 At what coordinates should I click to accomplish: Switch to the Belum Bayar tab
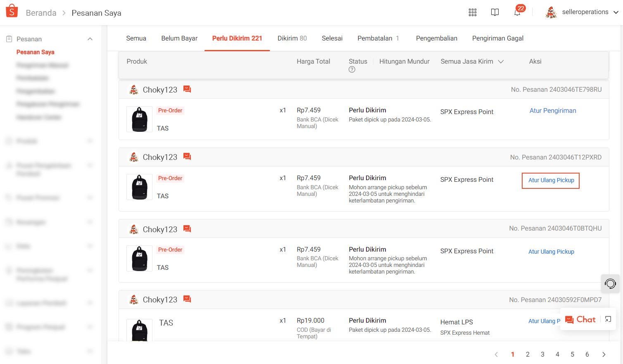click(x=179, y=38)
